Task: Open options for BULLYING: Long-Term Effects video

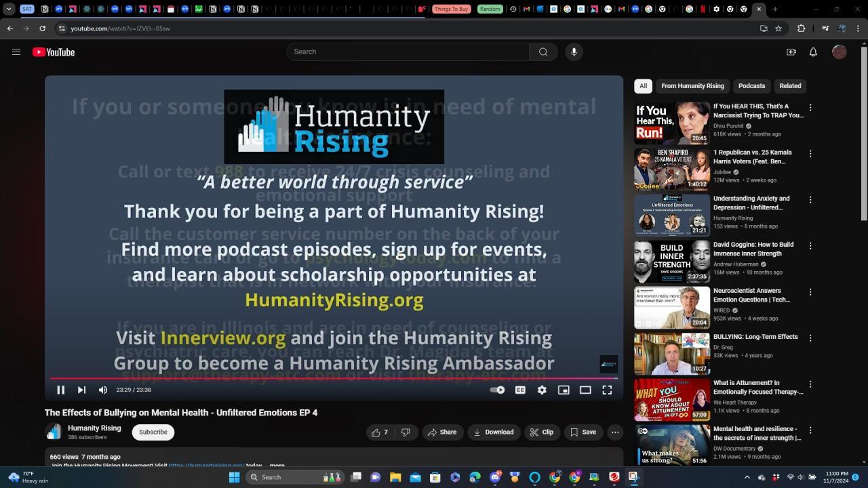Action: [810, 338]
